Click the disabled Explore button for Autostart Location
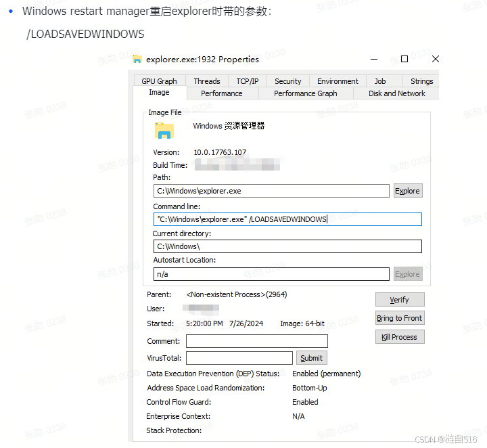487x448 pixels. pyautogui.click(x=408, y=274)
